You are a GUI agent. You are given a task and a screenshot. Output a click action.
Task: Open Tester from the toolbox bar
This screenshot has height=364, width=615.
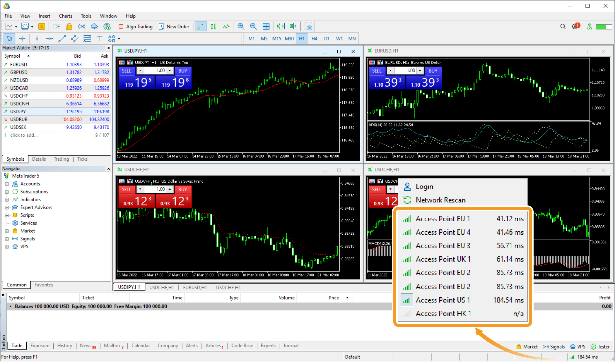click(600, 346)
